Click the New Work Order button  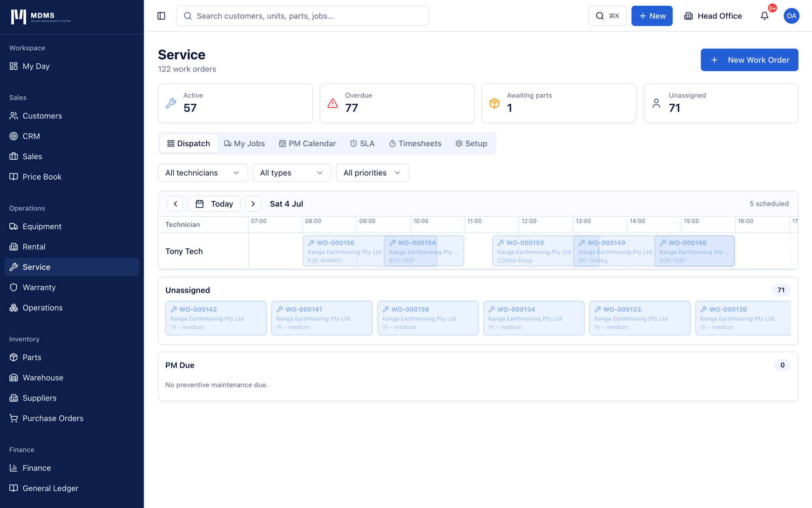[x=749, y=60]
